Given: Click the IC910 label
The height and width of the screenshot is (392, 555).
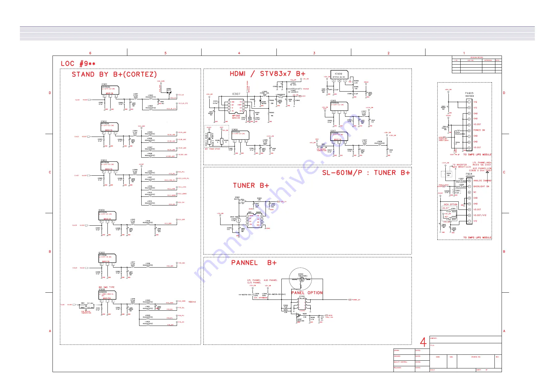Looking at the screenshot, I should coord(333,101).
